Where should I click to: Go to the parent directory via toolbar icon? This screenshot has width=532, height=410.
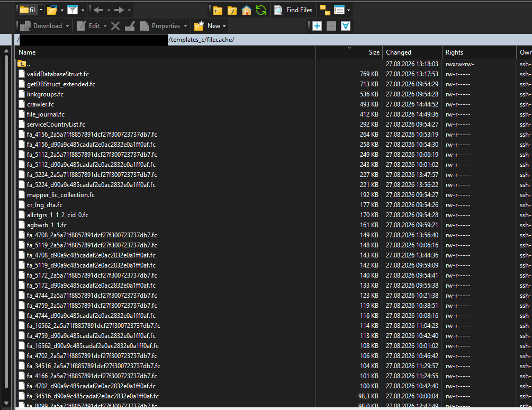218,11
